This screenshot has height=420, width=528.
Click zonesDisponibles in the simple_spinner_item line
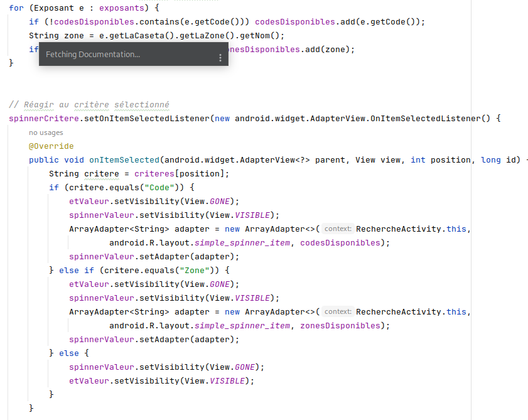(343, 326)
